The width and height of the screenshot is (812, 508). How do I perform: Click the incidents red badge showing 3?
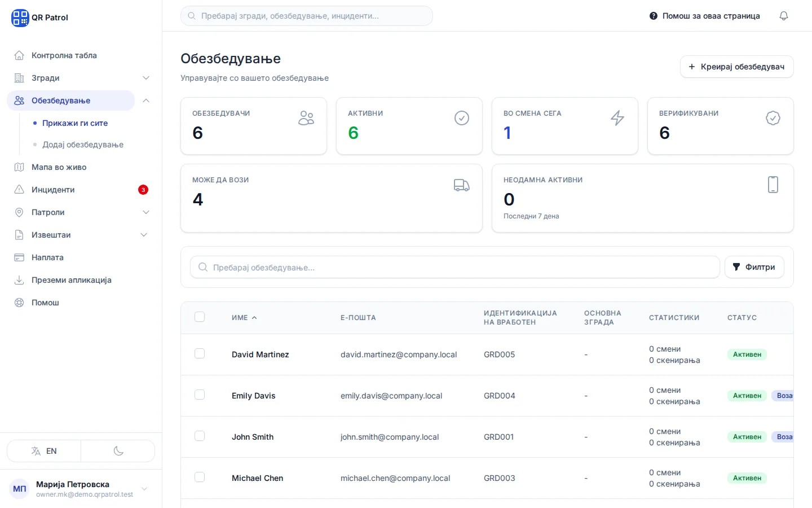point(143,190)
